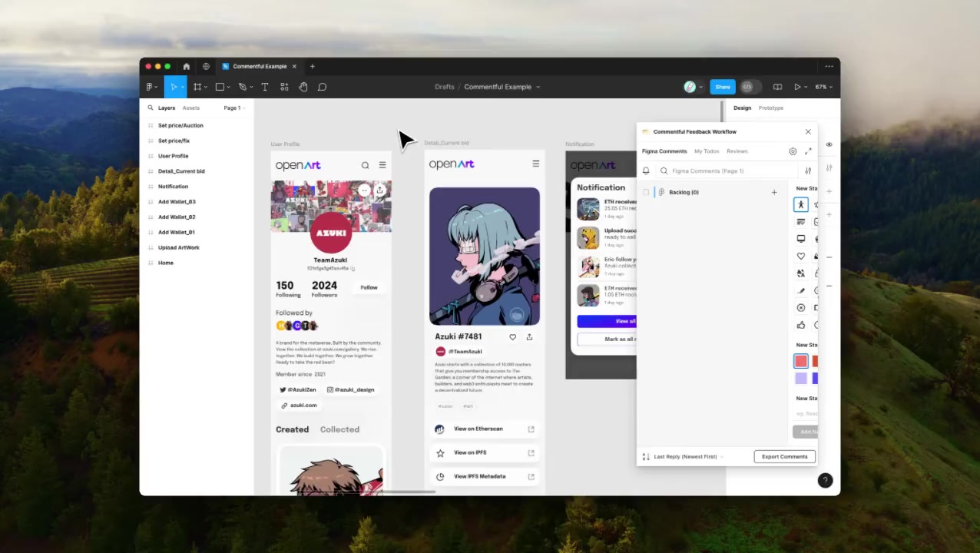Open the 67% zoom dropdown
The image size is (980, 553).
tap(823, 87)
